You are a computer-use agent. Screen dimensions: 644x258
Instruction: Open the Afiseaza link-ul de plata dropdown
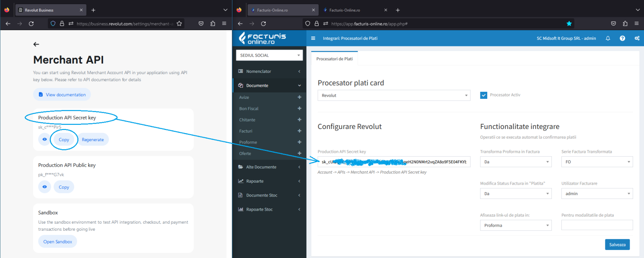(516, 225)
